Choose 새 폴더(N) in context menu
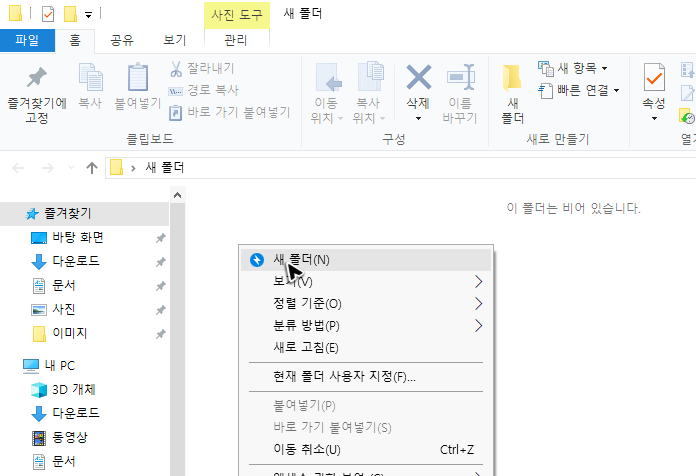696x476 pixels. pos(366,260)
